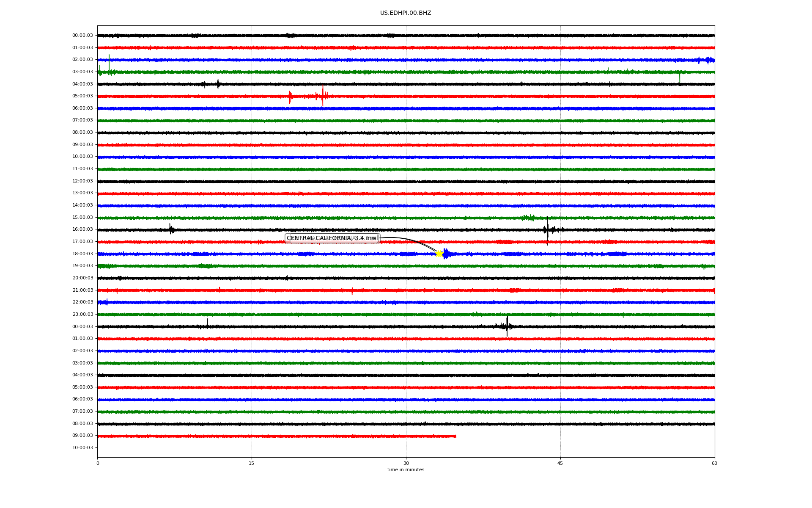Viewport: 812px width, 508px height.
Task: Click the 15 tick on the x-axis
Action: (252, 463)
